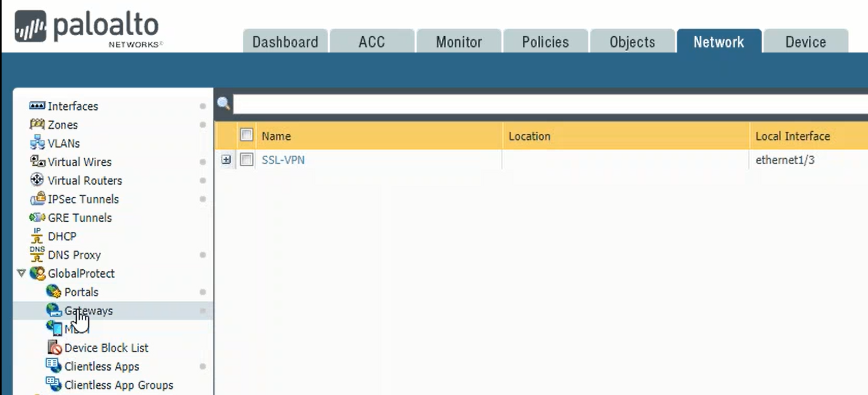Image resolution: width=868 pixels, height=395 pixels.
Task: Go to the Monitor tab
Action: [x=458, y=42]
